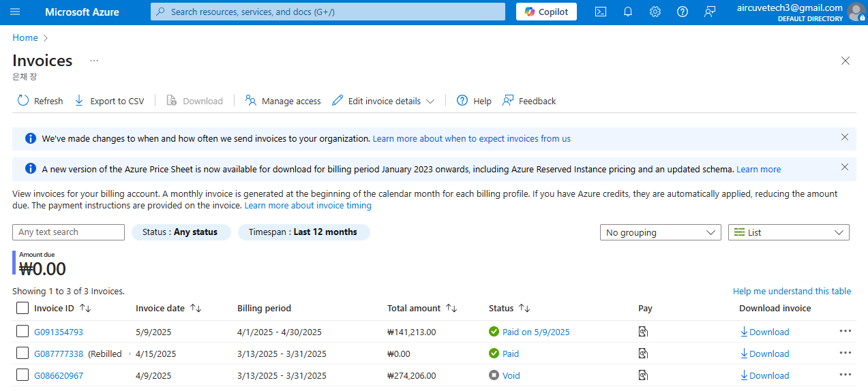
Task: Select checkbox for invoice G086620967
Action: point(23,375)
